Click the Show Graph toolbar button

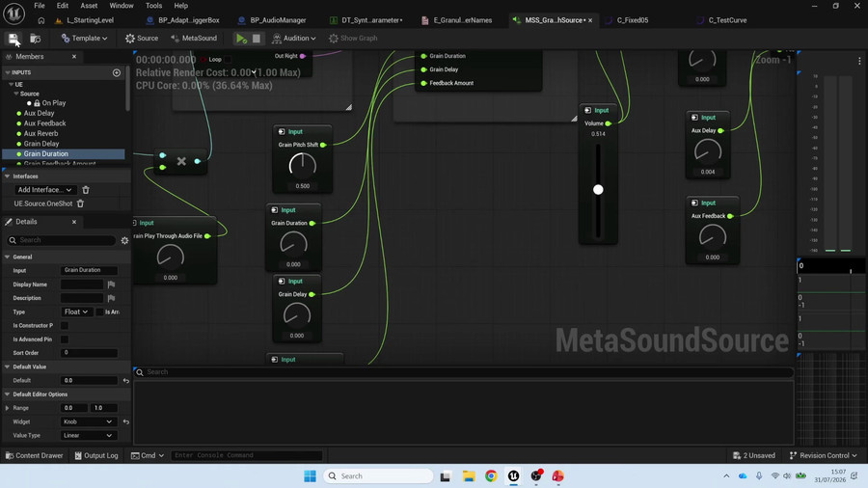353,39
